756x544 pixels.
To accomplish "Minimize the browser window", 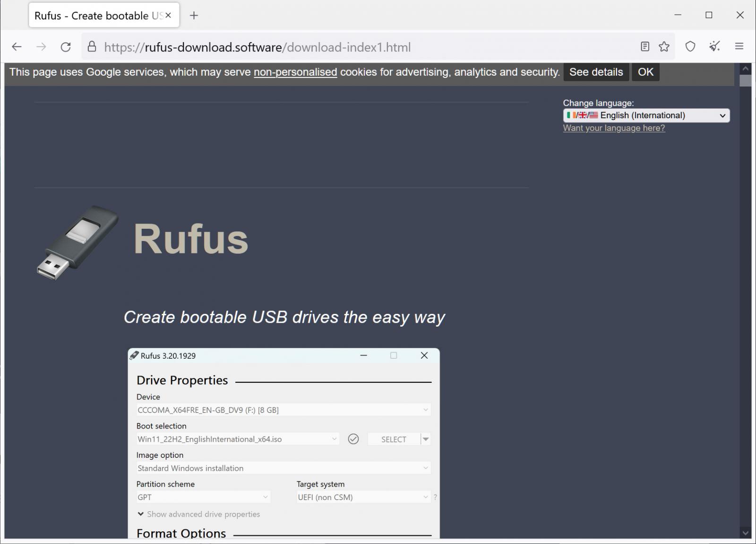I will (678, 15).
